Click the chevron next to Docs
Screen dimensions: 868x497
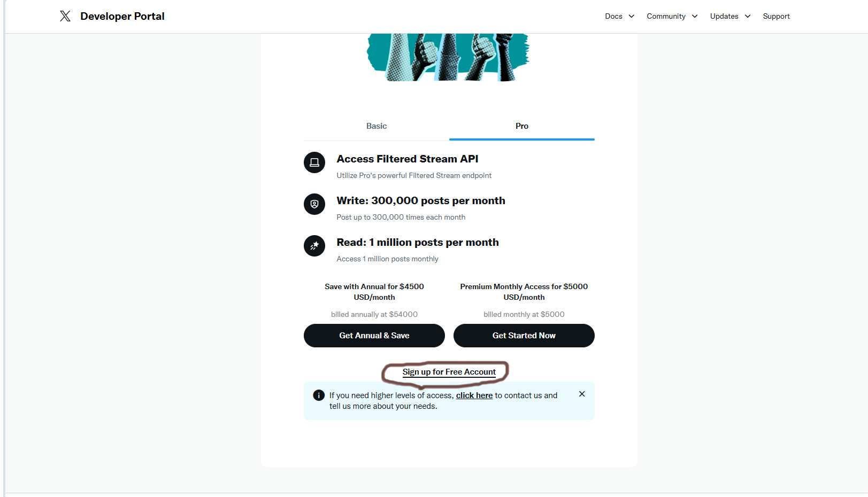tap(632, 16)
